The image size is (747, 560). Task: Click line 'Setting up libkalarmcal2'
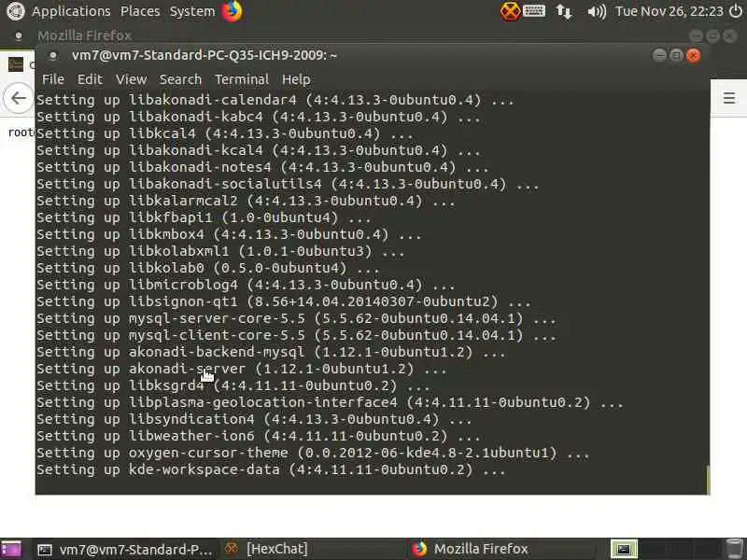(x=246, y=201)
